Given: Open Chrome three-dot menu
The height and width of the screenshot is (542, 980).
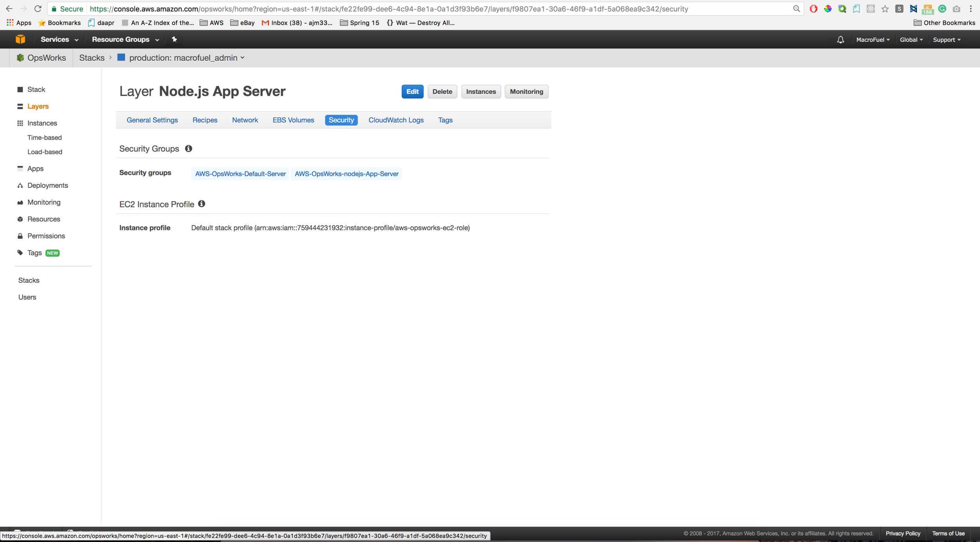Looking at the screenshot, I should [x=971, y=9].
